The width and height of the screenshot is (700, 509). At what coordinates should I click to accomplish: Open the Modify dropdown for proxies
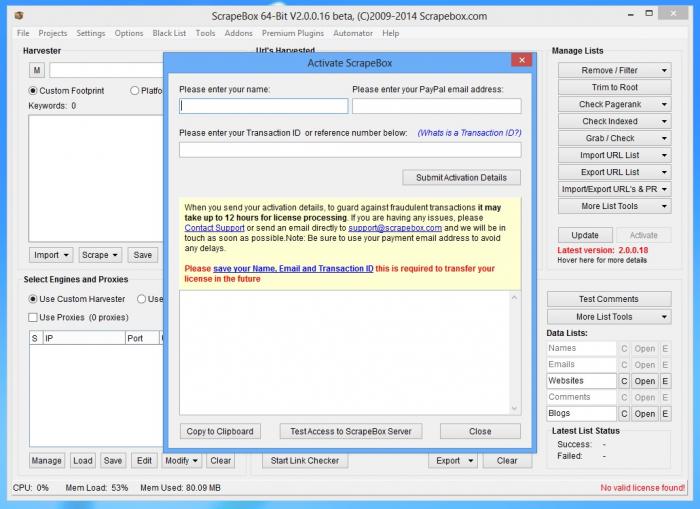click(181, 460)
